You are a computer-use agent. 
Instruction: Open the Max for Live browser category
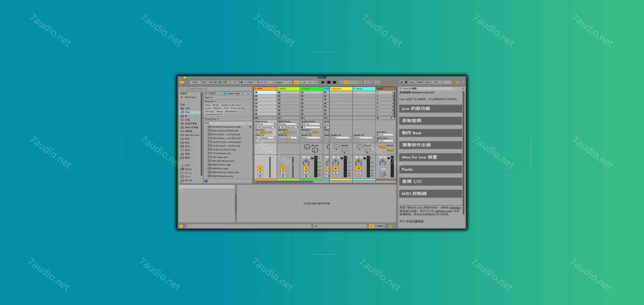(x=190, y=135)
